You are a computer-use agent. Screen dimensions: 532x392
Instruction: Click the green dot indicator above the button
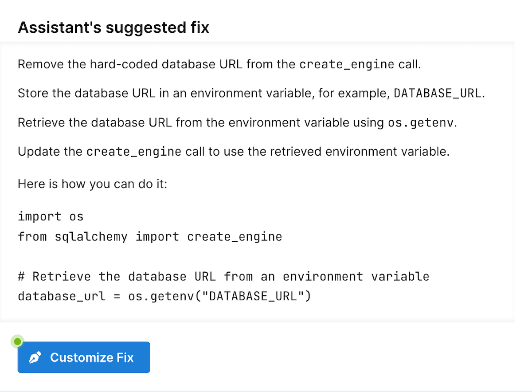click(x=17, y=341)
